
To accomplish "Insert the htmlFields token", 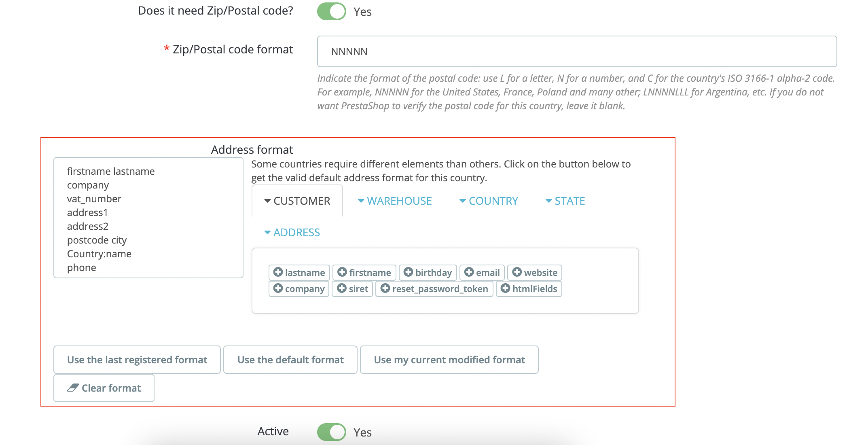I will click(x=529, y=288).
